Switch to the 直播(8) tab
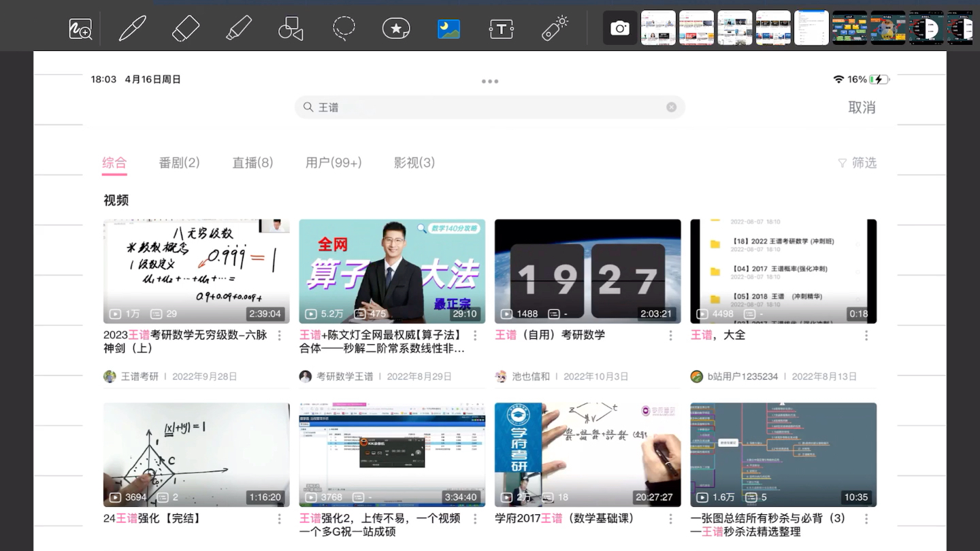This screenshot has height=551, width=980. click(252, 163)
